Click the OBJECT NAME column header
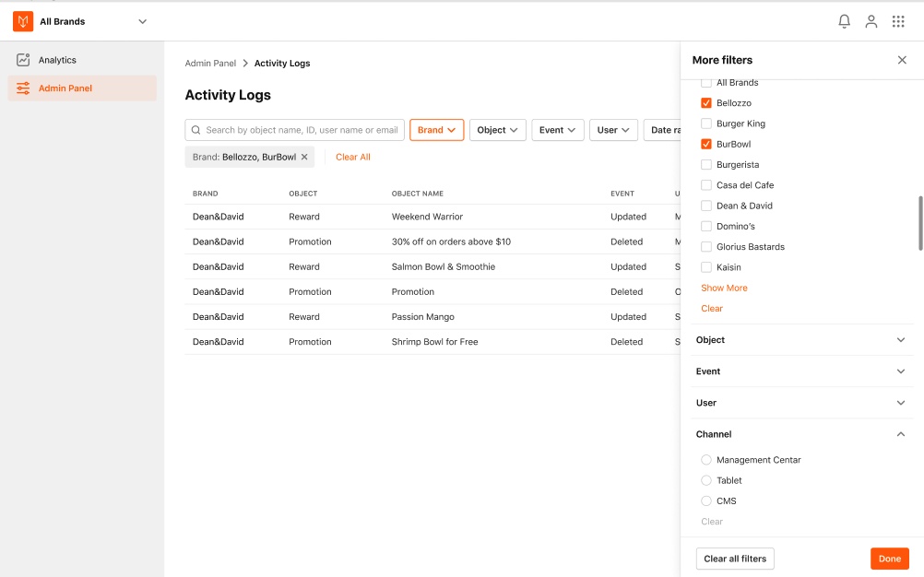The image size is (924, 577). coord(417,194)
